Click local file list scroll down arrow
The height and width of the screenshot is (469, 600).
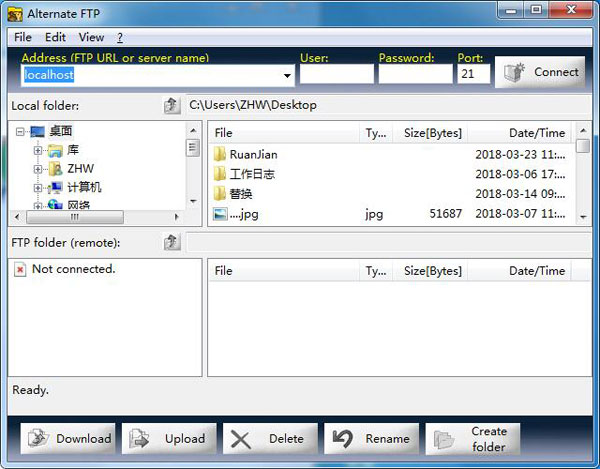coord(583,217)
